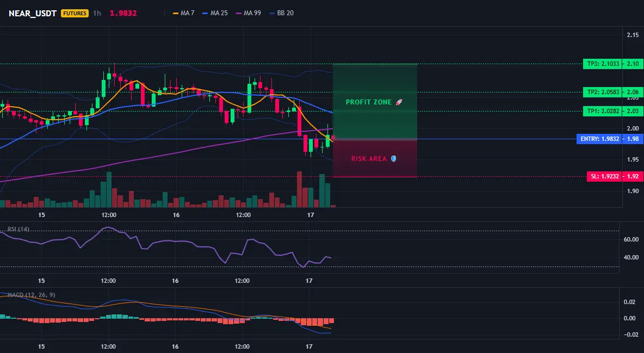
Task: Click the MACD 0.02 axis value
Action: click(629, 302)
